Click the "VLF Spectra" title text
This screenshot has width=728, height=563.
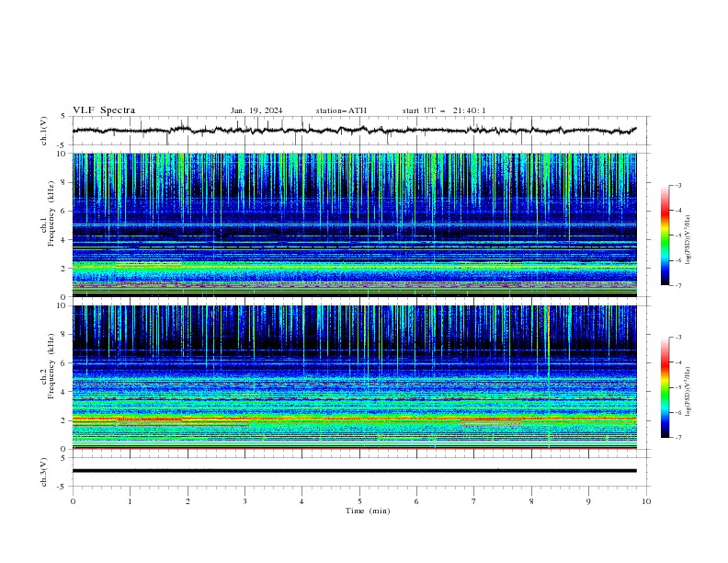point(104,110)
